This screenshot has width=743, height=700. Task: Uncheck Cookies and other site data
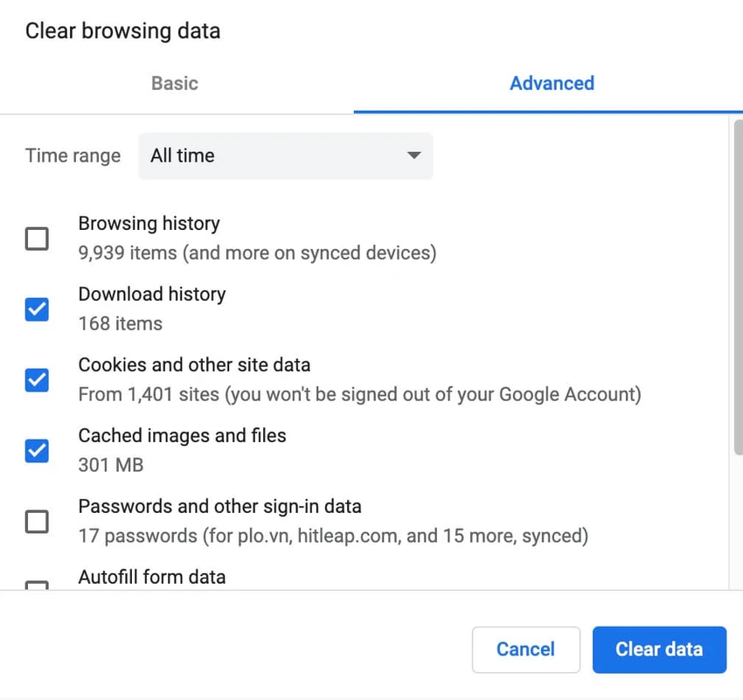coord(37,380)
